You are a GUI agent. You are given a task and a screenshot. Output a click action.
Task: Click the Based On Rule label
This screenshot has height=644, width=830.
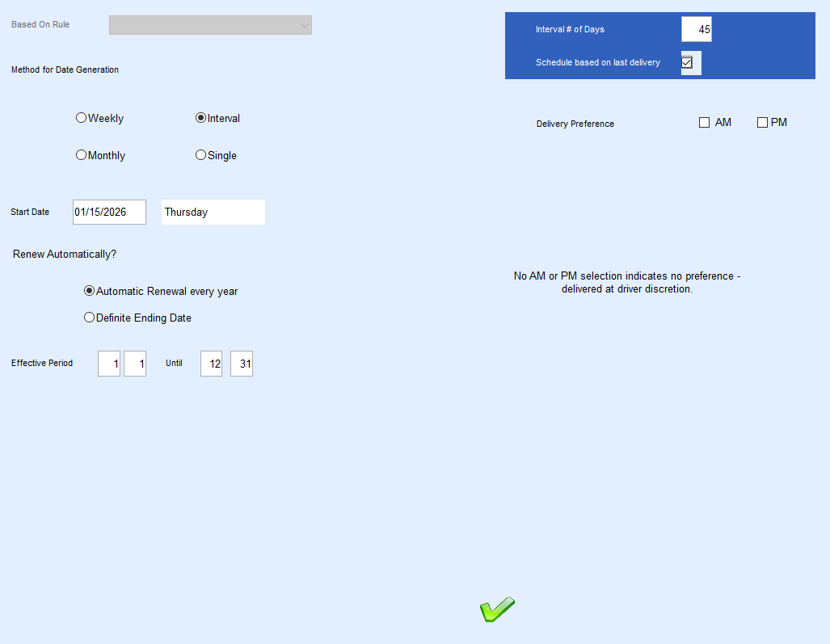tap(40, 24)
